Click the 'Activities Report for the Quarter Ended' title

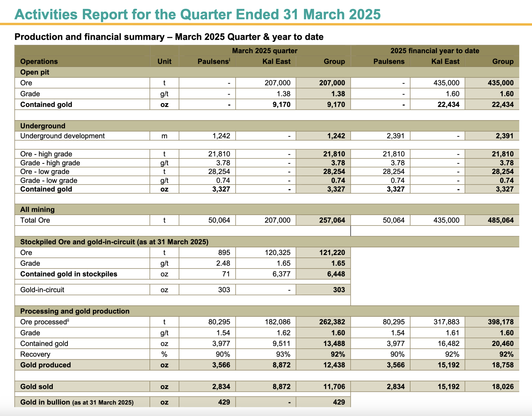tap(197, 14)
